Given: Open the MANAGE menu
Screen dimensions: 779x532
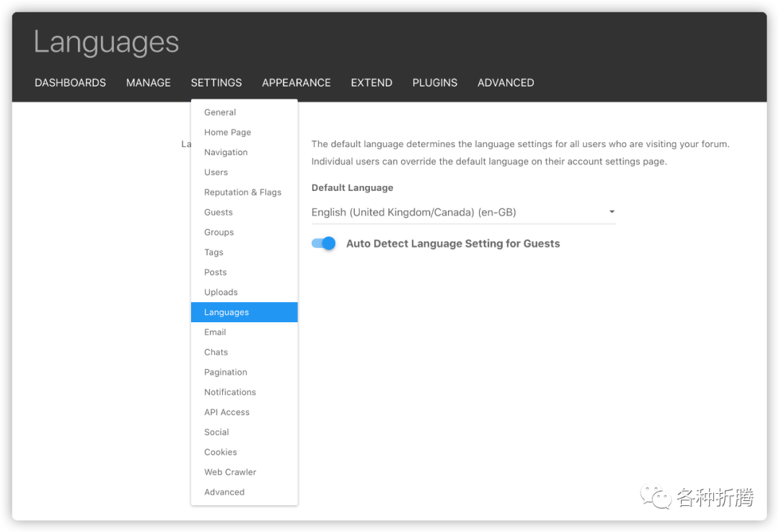Looking at the screenshot, I should click(x=148, y=82).
